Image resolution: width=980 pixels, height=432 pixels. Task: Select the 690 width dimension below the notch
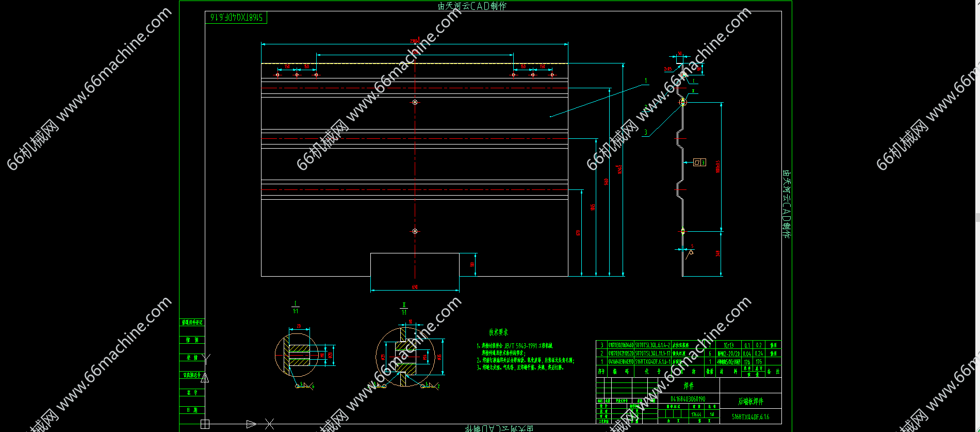415,287
